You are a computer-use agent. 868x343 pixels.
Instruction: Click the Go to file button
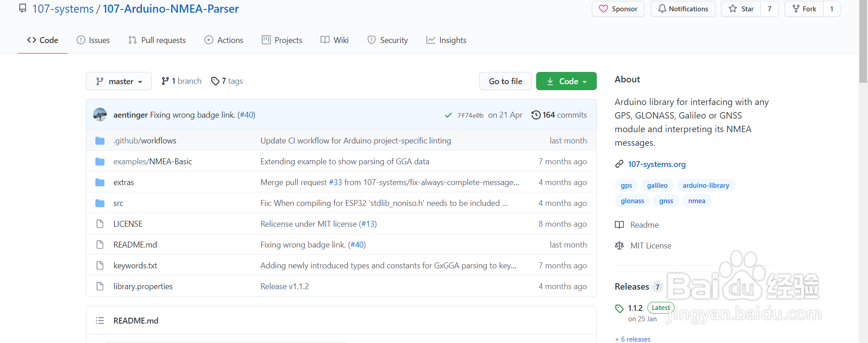505,81
